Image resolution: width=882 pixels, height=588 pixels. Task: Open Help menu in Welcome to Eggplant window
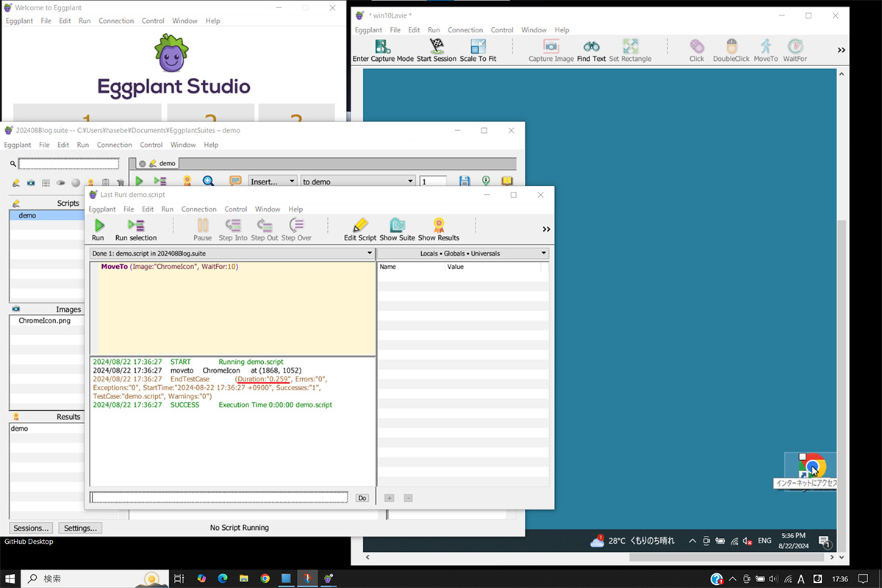coord(213,21)
